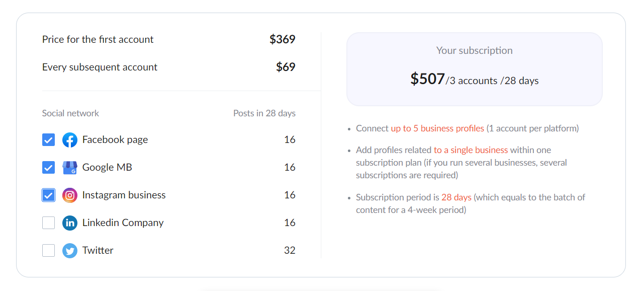Click the red '28 days' text
Screen dimensions: 644x291
pos(456,197)
